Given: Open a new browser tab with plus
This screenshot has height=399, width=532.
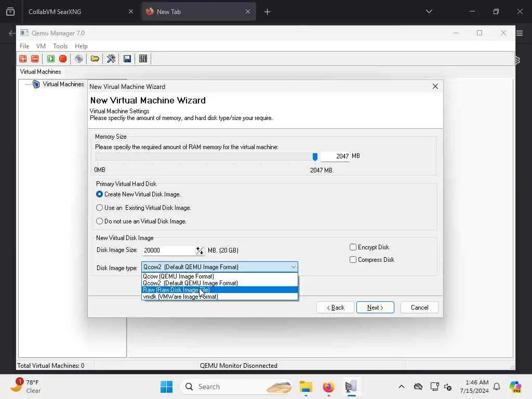Looking at the screenshot, I should coord(268,12).
